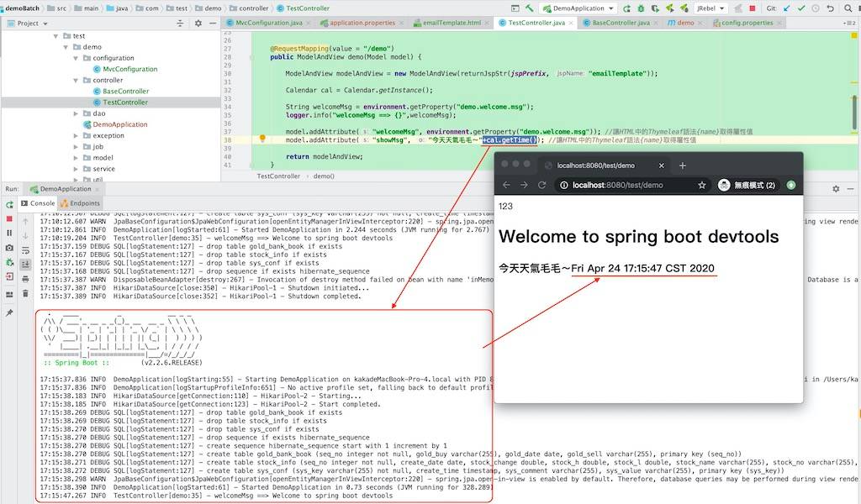This screenshot has height=504, width=861.
Task: Bookmark page with star icon in browser
Action: point(702,186)
